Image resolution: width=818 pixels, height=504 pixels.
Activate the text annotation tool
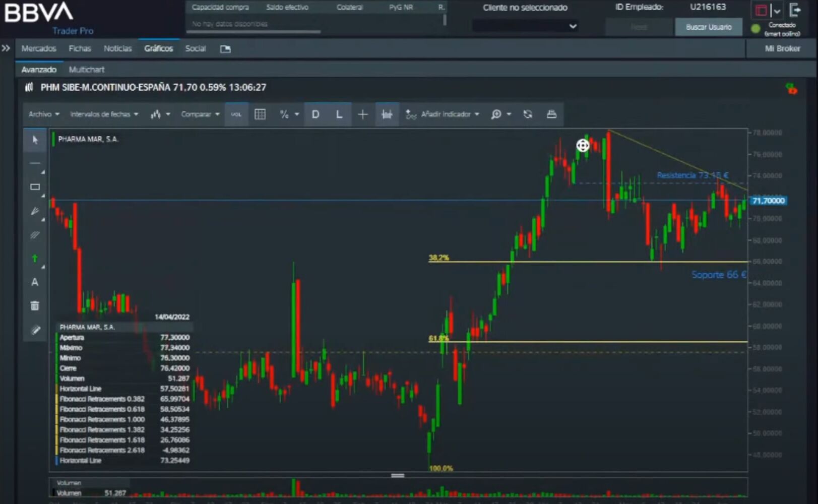(35, 282)
